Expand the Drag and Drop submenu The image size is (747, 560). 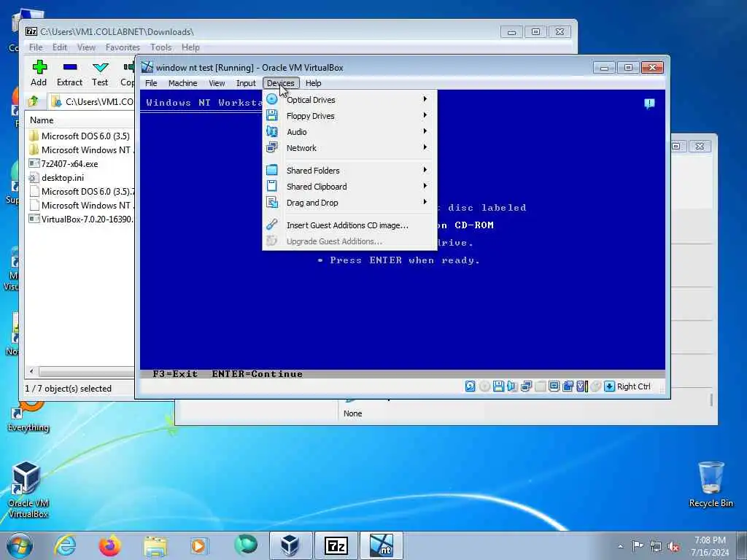point(349,203)
